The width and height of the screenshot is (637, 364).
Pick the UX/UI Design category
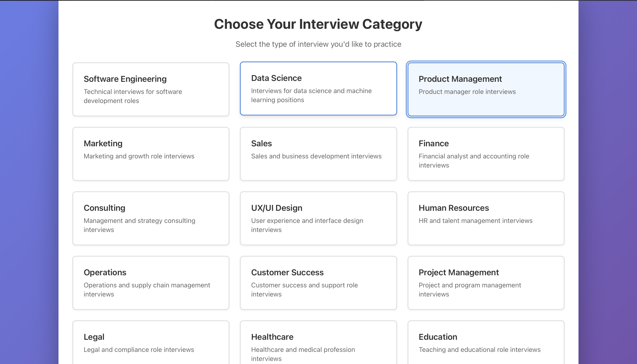pyautogui.click(x=318, y=218)
